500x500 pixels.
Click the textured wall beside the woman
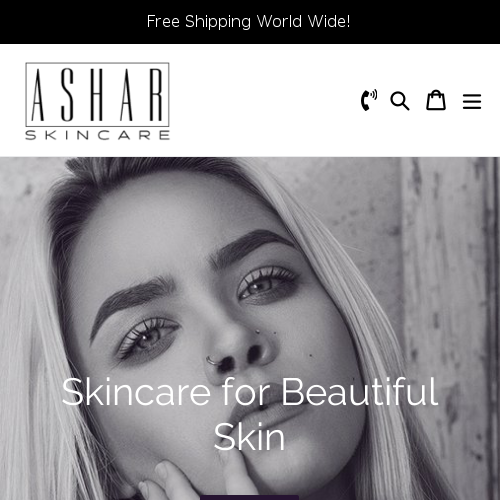click(x=443, y=300)
